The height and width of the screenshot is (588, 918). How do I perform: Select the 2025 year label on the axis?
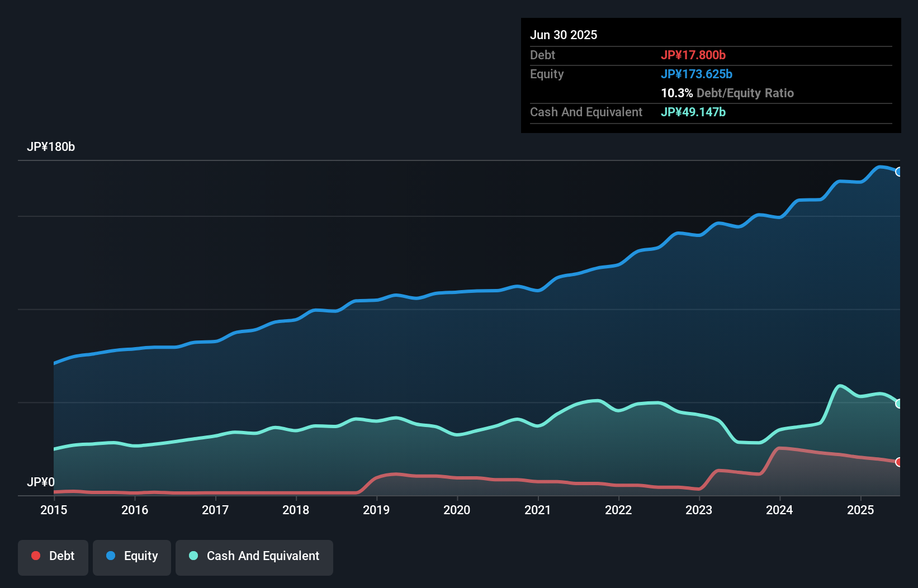pyautogui.click(x=860, y=510)
